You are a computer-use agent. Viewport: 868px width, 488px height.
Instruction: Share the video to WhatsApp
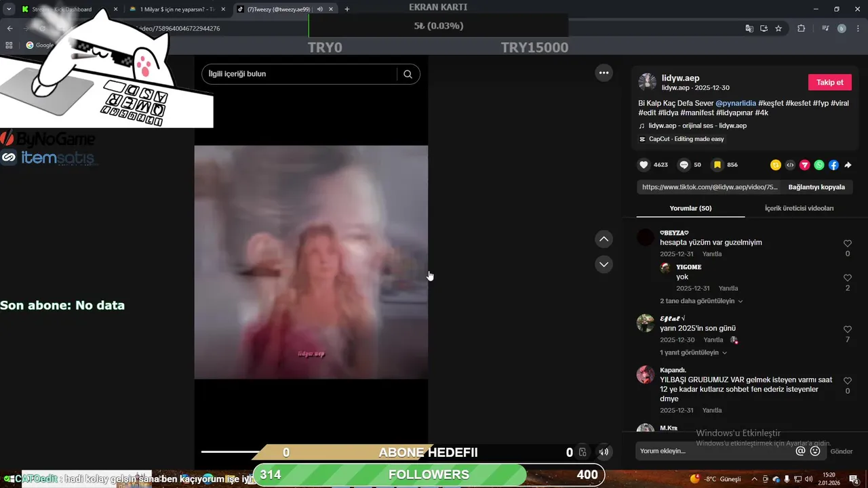pos(819,165)
